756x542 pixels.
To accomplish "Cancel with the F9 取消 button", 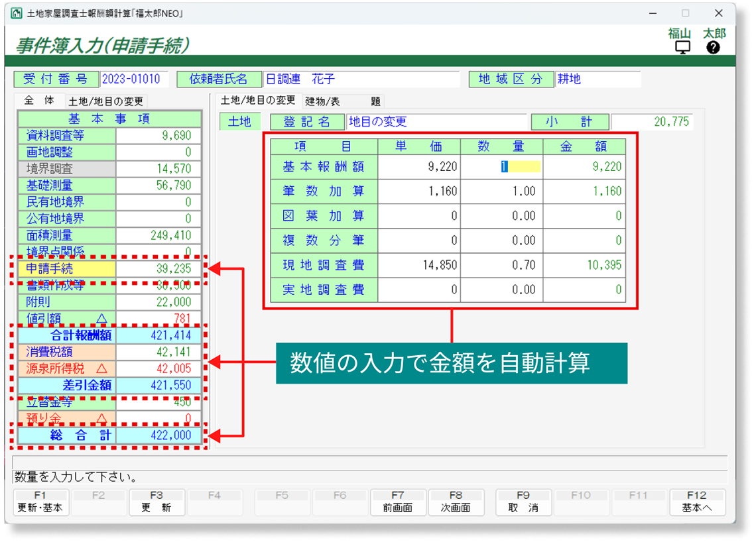I will (523, 502).
